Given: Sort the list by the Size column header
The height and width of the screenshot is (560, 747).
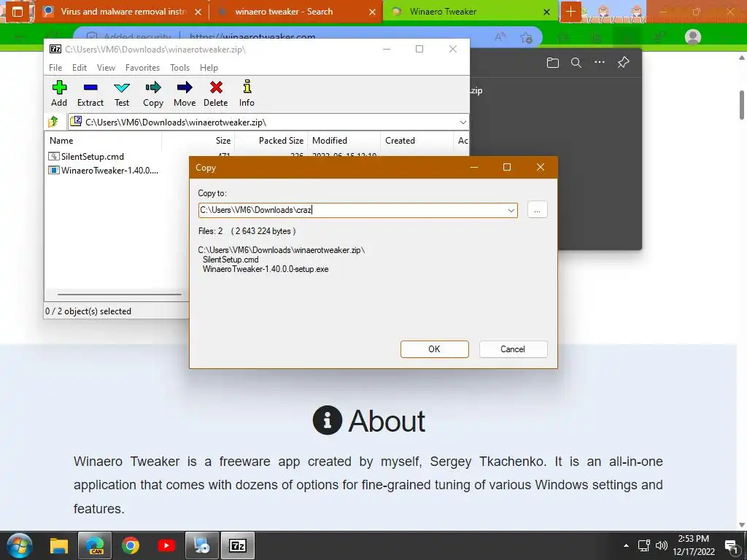Looking at the screenshot, I should (198, 141).
